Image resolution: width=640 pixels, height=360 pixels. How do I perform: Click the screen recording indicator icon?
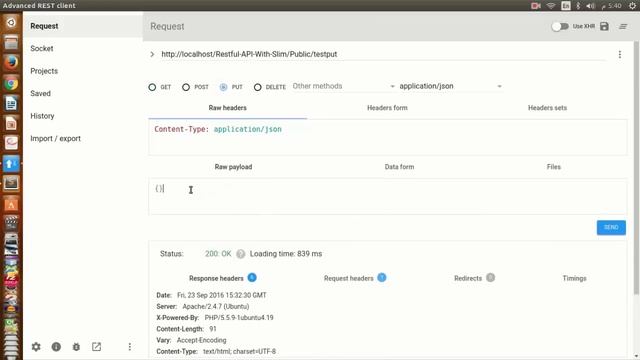(536, 6)
